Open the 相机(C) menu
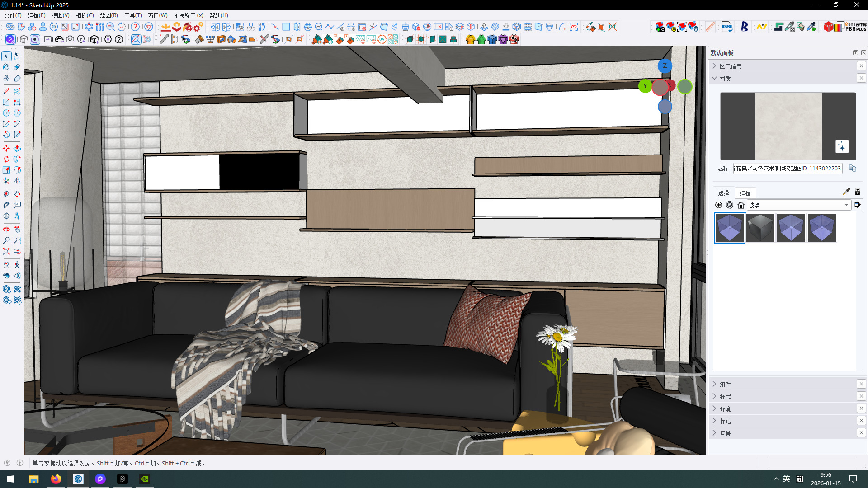868x488 pixels. 85,15
